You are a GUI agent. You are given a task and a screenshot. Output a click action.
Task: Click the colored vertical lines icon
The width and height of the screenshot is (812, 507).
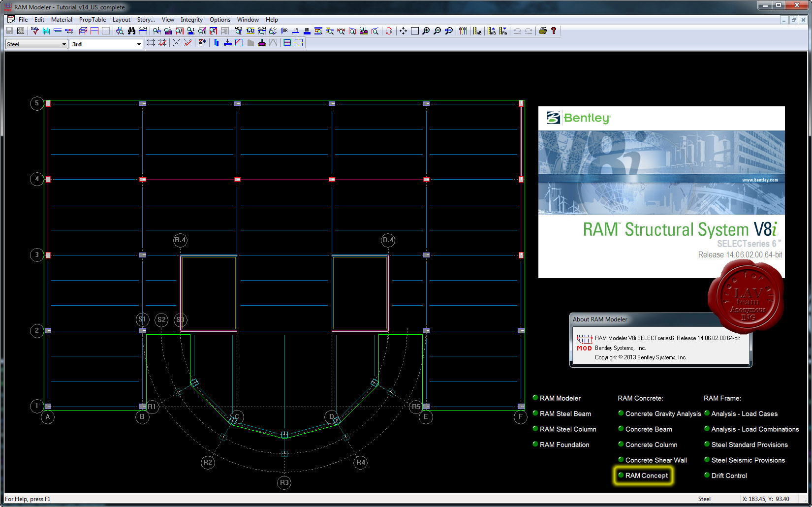pyautogui.click(x=463, y=31)
